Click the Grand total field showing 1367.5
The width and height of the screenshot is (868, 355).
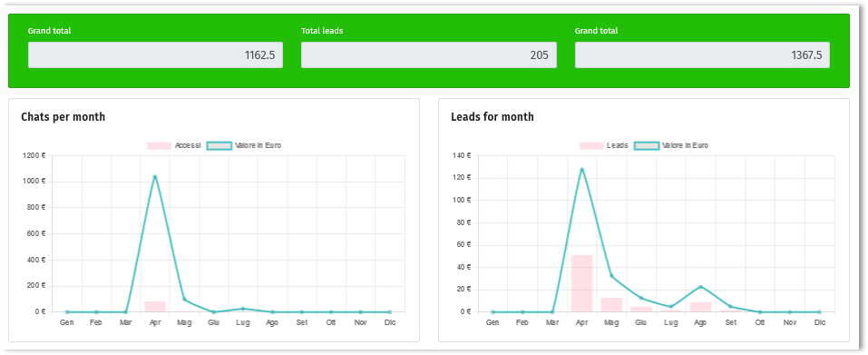[702, 54]
